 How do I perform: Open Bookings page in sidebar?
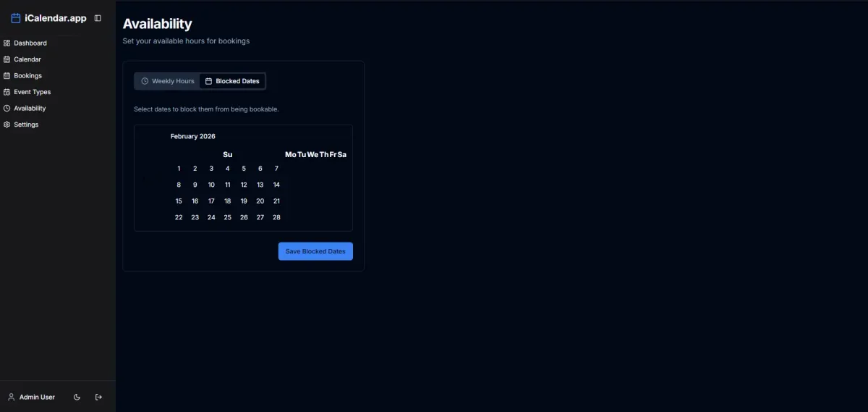27,76
